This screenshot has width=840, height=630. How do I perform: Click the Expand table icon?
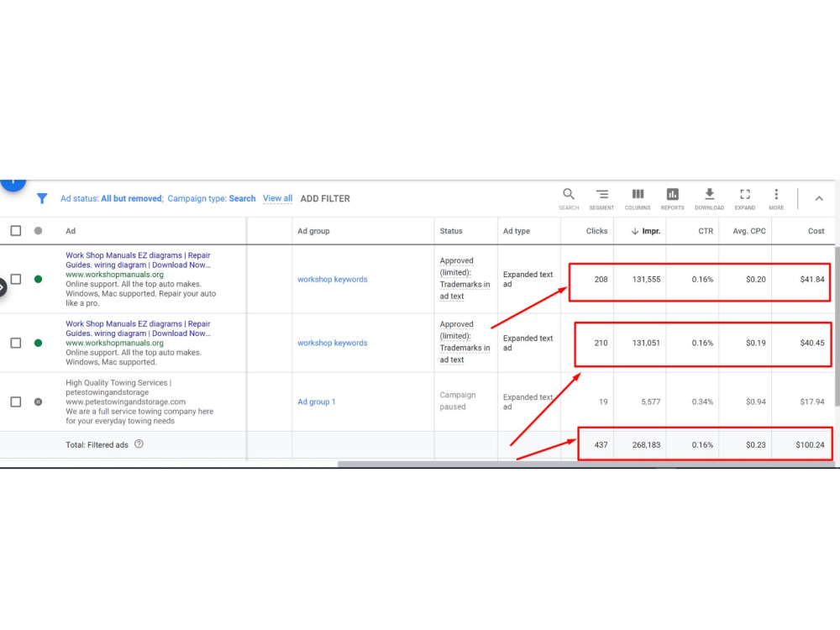(x=744, y=199)
